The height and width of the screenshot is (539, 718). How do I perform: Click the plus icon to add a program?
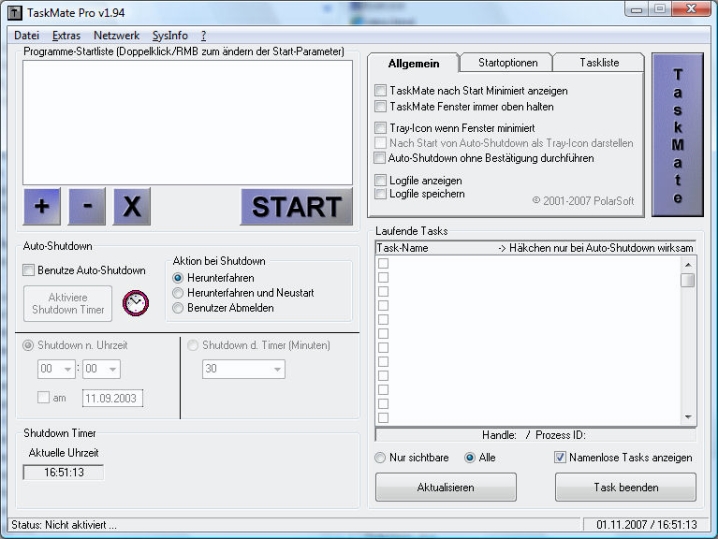42,207
